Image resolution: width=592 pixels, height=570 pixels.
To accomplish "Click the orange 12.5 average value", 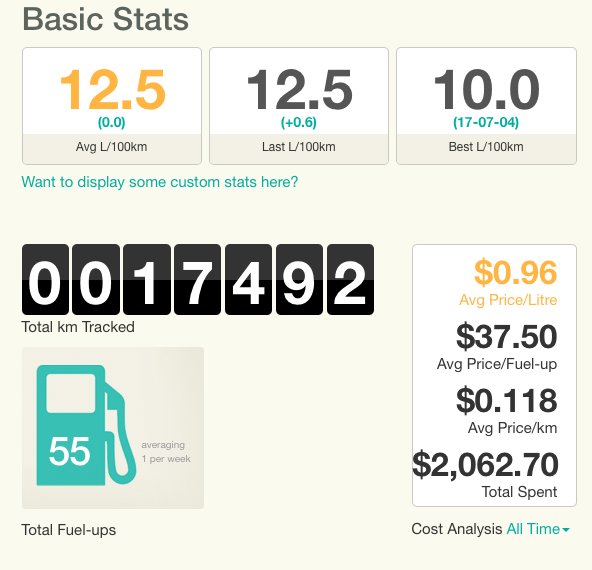I will (113, 90).
